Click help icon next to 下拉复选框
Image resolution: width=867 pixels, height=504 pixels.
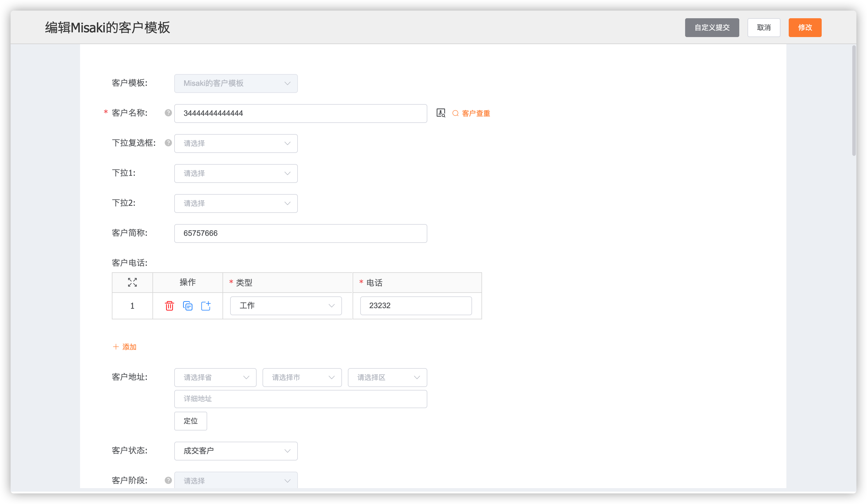[168, 143]
